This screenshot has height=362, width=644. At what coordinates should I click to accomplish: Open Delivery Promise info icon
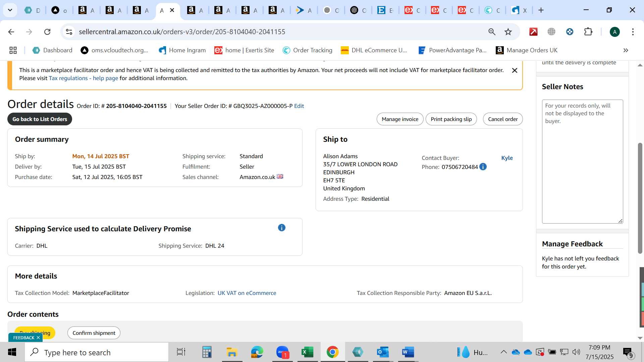click(282, 228)
